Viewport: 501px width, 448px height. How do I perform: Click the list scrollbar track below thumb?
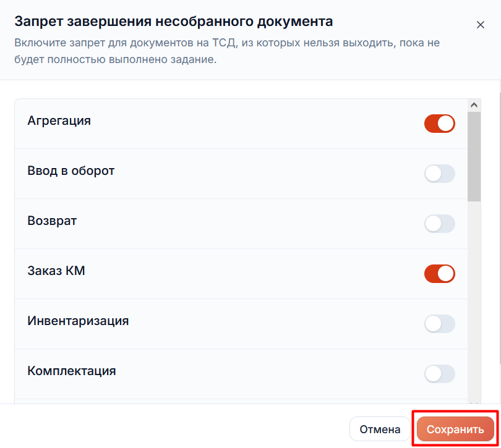click(x=474, y=300)
